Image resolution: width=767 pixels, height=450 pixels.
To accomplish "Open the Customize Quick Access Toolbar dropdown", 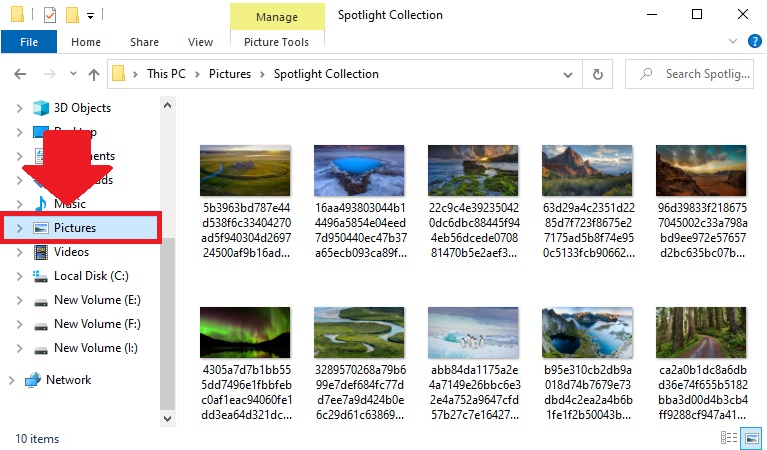I will tap(90, 16).
